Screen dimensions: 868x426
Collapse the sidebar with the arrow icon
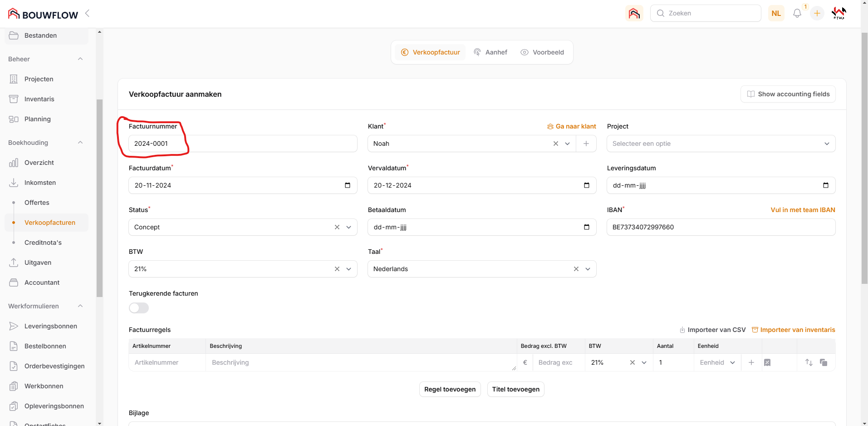[87, 14]
